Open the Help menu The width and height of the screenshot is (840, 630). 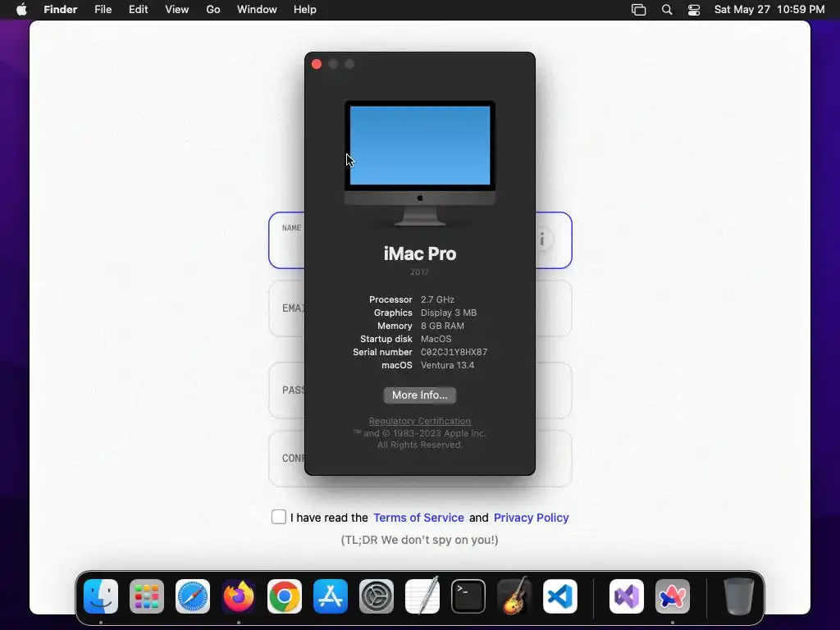pos(305,10)
